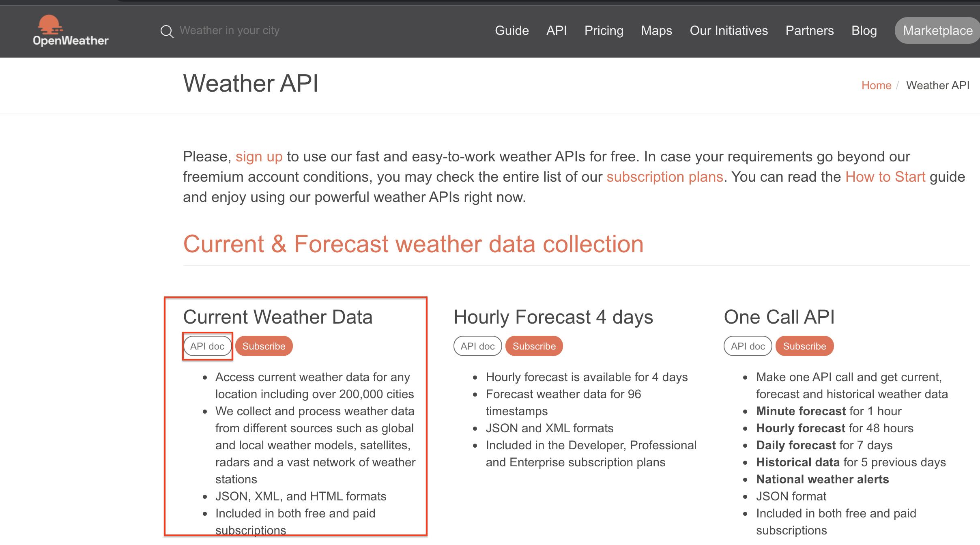Go to the Pricing page
Viewport: 980px width, 545px height.
click(604, 30)
